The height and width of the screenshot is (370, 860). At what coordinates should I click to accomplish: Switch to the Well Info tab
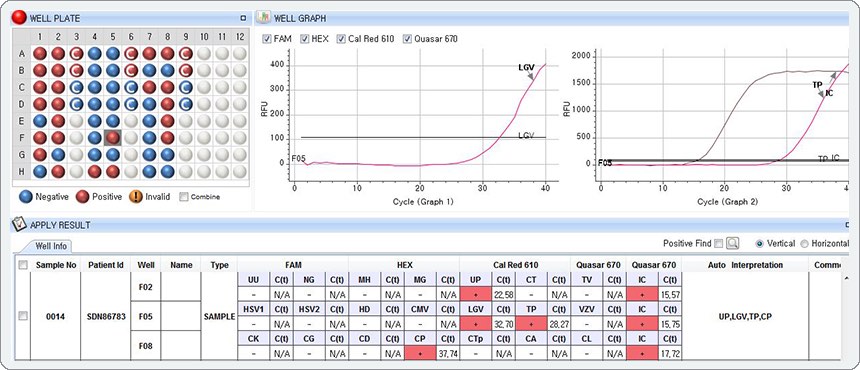pyautogui.click(x=51, y=246)
